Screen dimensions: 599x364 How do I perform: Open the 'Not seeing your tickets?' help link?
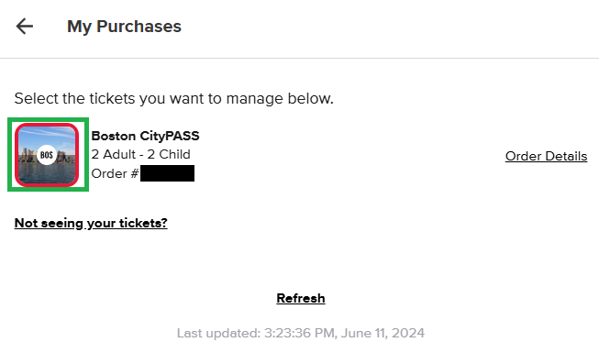[91, 223]
